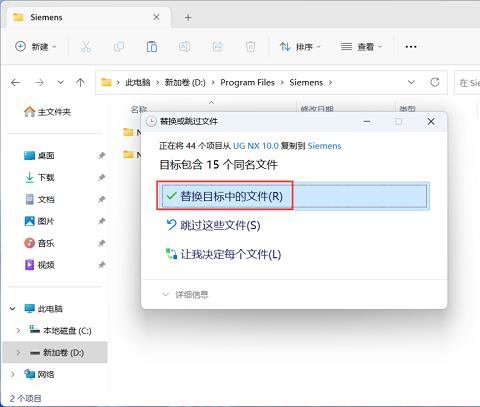
Task: Choose Let me decide each file (L)
Action: click(x=224, y=254)
